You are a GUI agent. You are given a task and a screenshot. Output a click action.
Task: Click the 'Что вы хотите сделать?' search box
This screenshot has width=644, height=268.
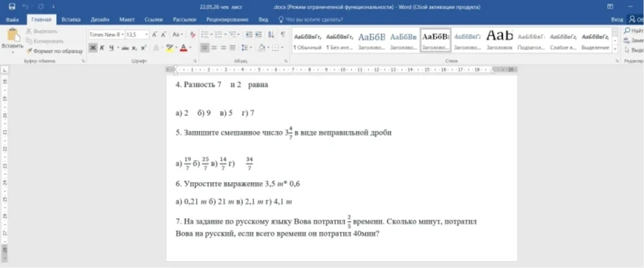311,19
